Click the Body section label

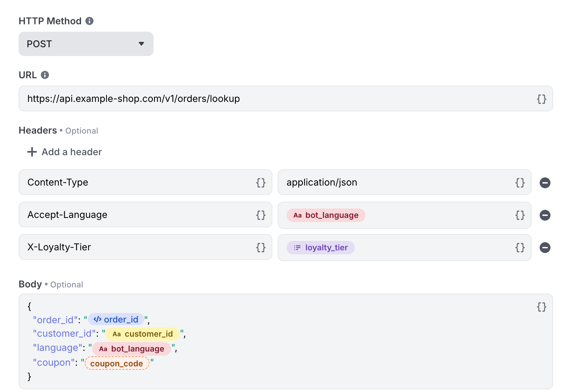[30, 284]
